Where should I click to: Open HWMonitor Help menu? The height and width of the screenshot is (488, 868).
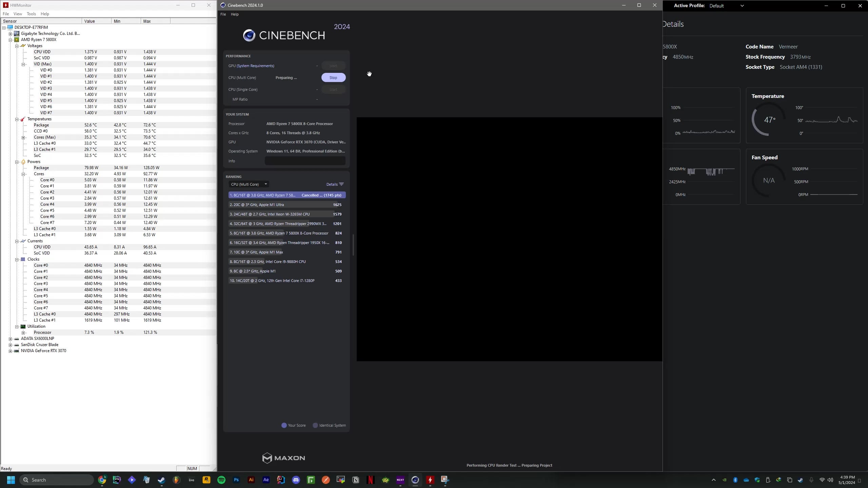pyautogui.click(x=45, y=14)
